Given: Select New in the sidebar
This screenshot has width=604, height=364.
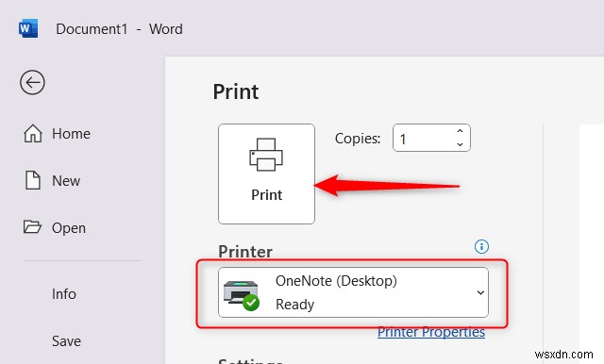Looking at the screenshot, I should (53, 180).
